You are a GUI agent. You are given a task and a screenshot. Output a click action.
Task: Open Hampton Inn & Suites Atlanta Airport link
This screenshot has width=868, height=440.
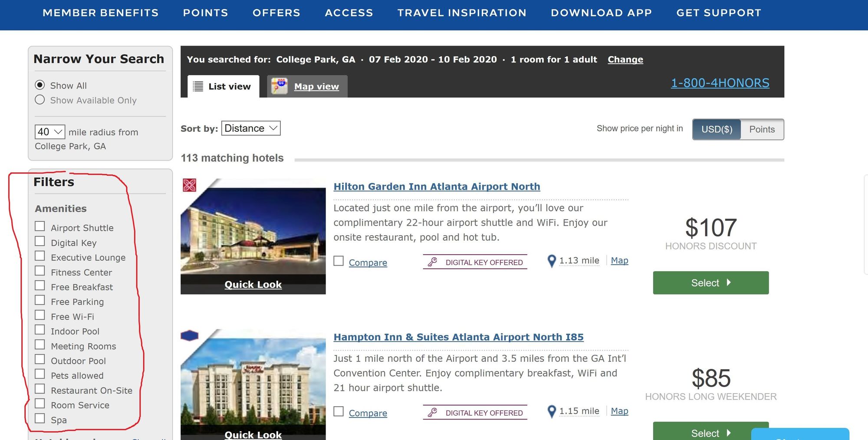click(458, 337)
